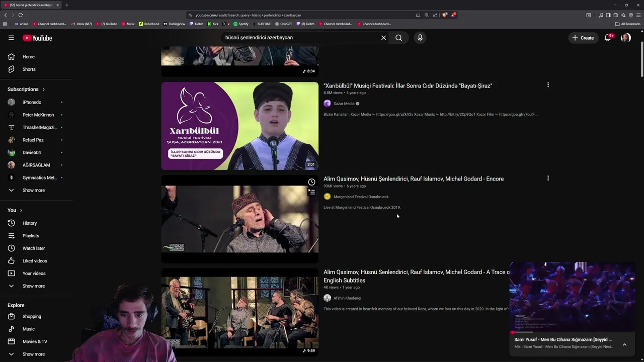Image resolution: width=644 pixels, height=362 pixels.
Task: Click the YouTube logo
Action: click(37, 38)
